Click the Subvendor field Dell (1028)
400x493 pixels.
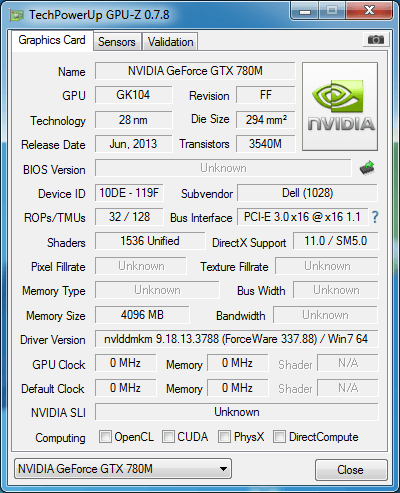[x=307, y=193]
